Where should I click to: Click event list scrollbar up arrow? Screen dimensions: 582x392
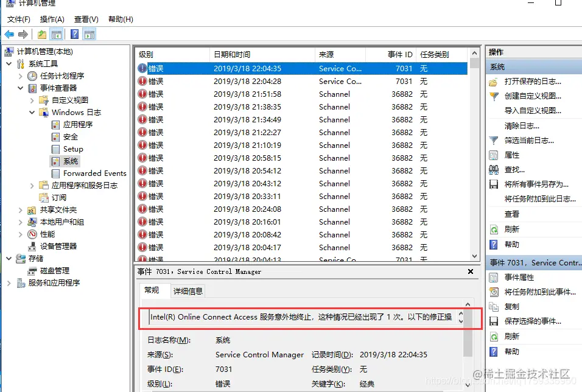tap(474, 54)
